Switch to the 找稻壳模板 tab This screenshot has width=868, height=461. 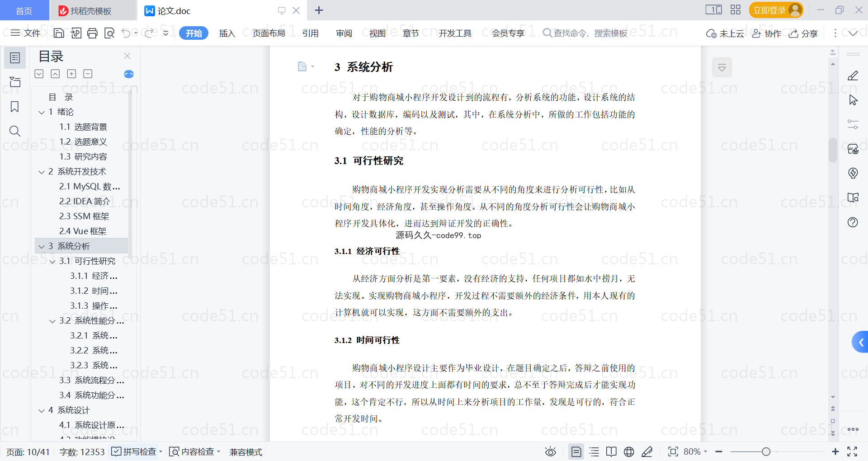[x=92, y=10]
